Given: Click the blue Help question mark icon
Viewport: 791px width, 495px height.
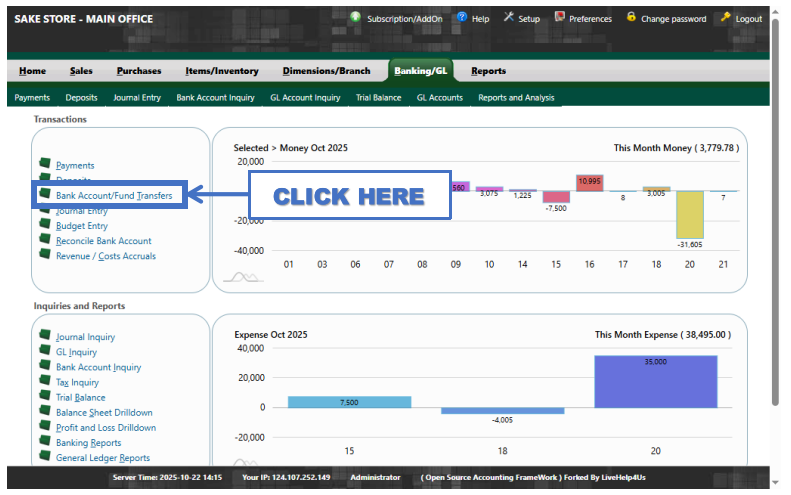Looking at the screenshot, I should click(461, 18).
